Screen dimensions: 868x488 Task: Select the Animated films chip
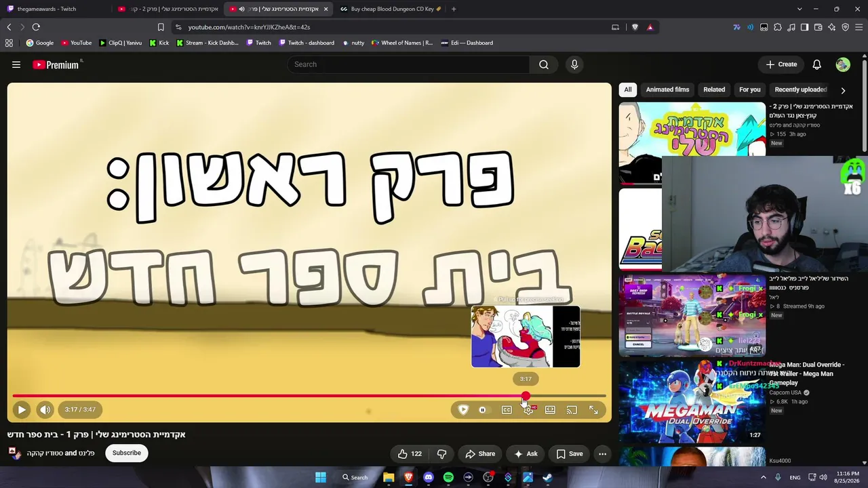click(667, 89)
